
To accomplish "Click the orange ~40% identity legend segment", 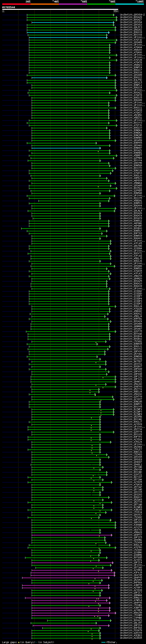I will (x=45, y=4).
